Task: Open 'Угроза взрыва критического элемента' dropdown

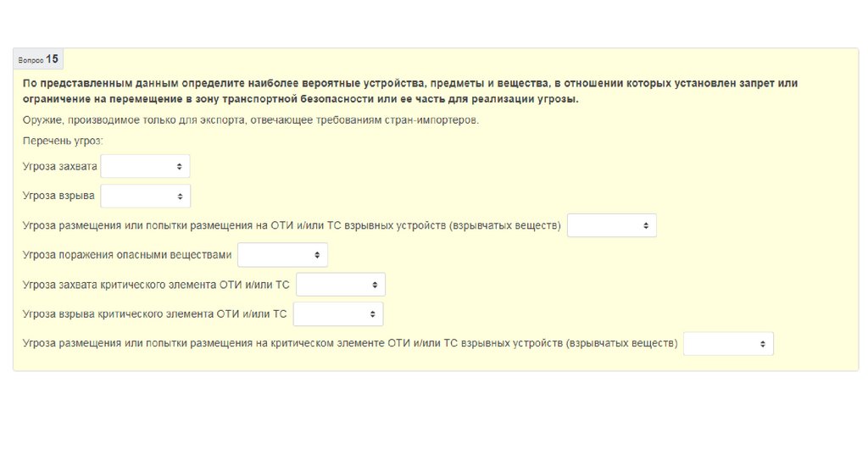Action: (337, 314)
